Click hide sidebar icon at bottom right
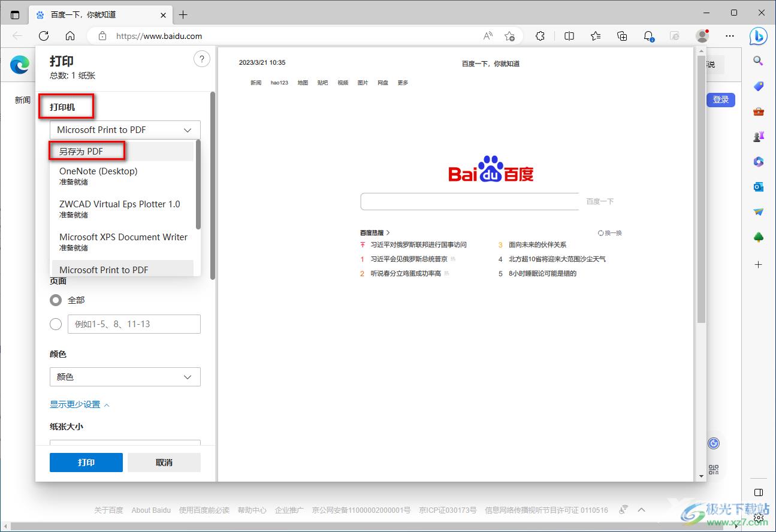The width and height of the screenshot is (776, 532). tap(758, 492)
